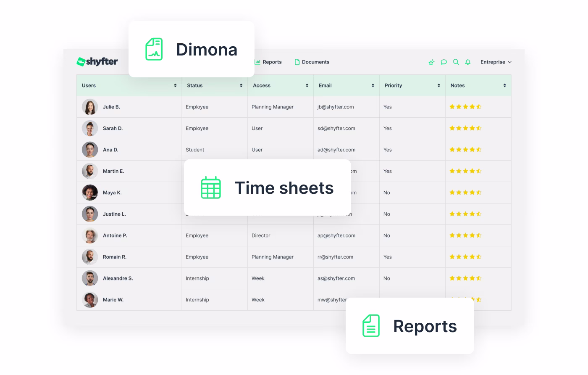Select the Time sheets calendar icon

pyautogui.click(x=210, y=187)
